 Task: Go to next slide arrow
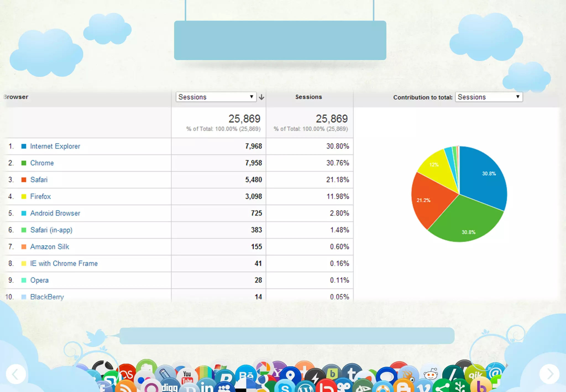point(549,374)
